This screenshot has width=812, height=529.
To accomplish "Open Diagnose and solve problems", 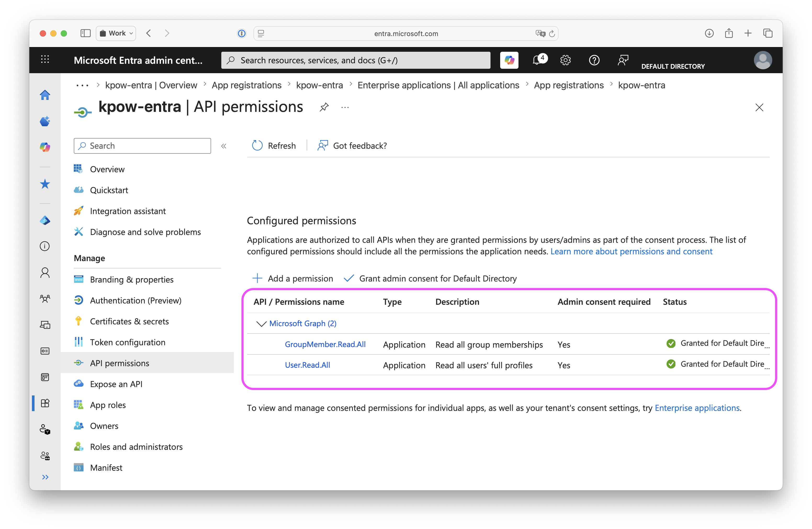I will click(x=145, y=232).
